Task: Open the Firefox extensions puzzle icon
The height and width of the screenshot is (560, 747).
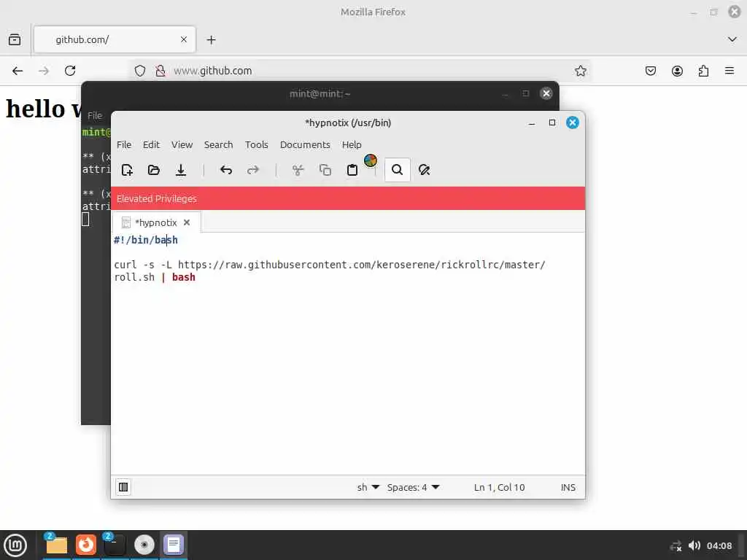Action: [x=703, y=71]
